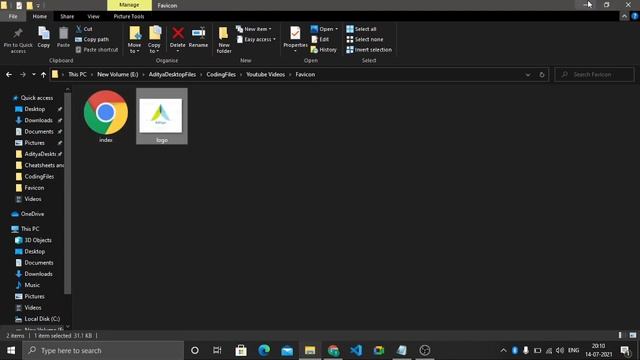
Task: Click the Search Favicon field
Action: [x=594, y=75]
